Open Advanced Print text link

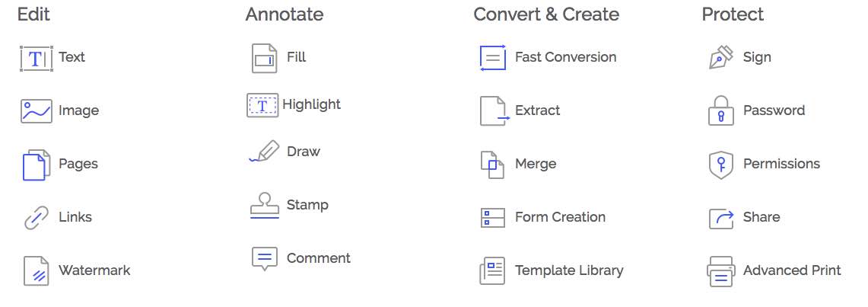click(x=792, y=270)
